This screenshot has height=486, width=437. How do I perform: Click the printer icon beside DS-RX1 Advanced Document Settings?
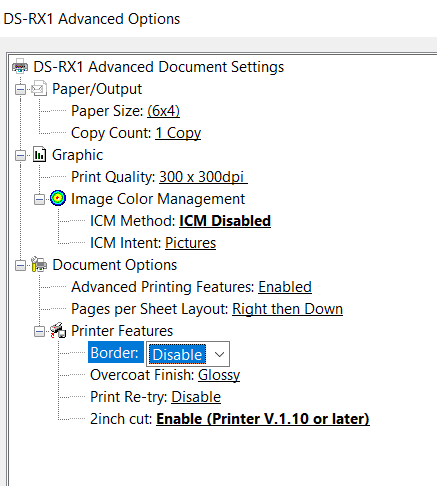(x=20, y=66)
